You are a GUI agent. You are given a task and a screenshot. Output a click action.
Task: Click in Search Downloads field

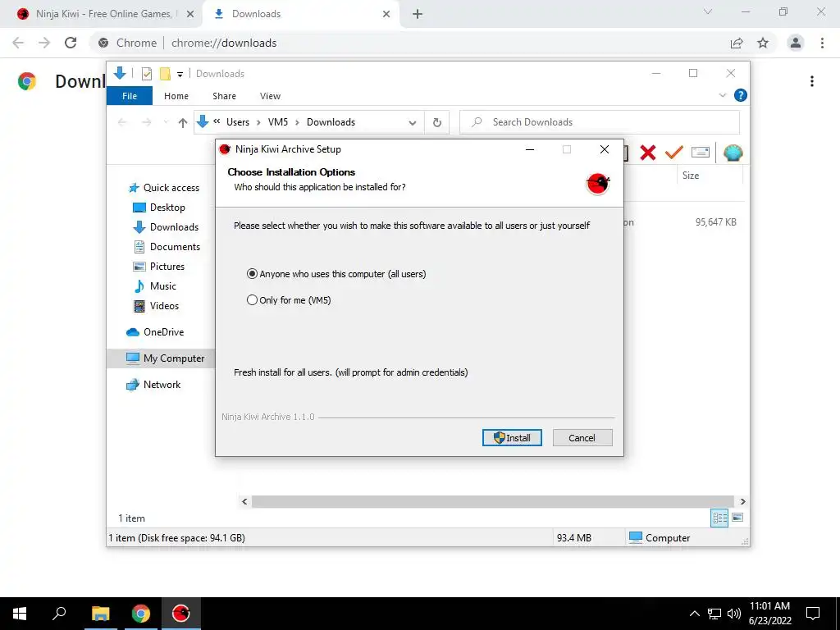click(600, 122)
